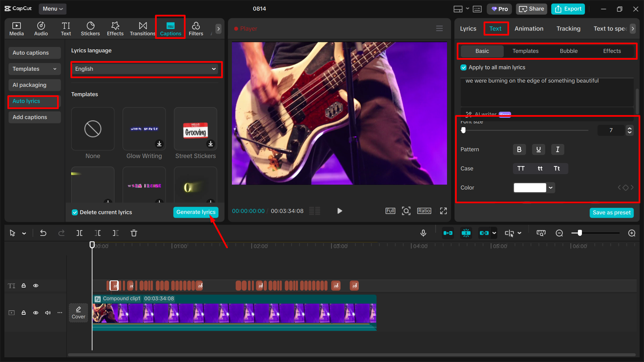Open the Stickers panel
Image resolution: width=644 pixels, height=362 pixels.
(90, 28)
